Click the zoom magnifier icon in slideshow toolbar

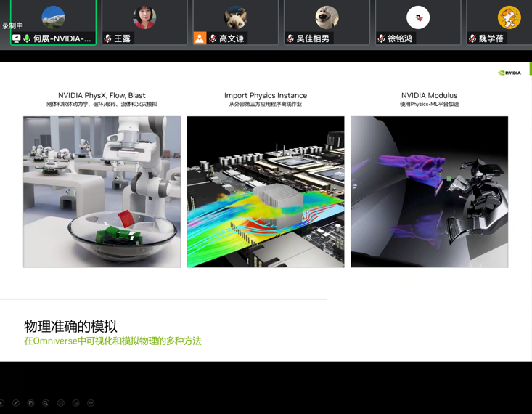click(x=46, y=403)
